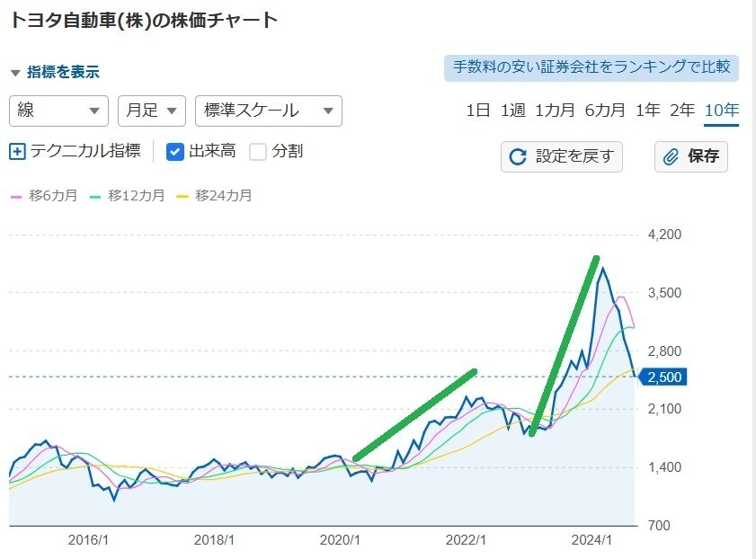756x559 pixels.
Task: Select the 2年 range tab
Action: [x=682, y=111]
